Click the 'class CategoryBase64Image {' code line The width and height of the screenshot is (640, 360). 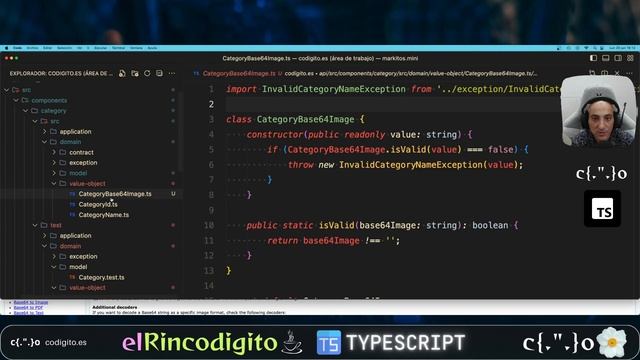[x=295, y=120]
